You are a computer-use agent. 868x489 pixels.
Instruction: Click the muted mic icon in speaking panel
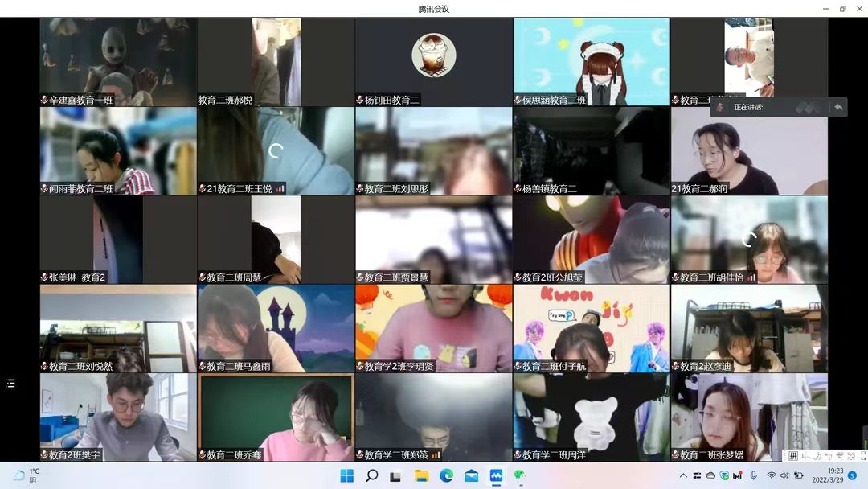pos(720,107)
